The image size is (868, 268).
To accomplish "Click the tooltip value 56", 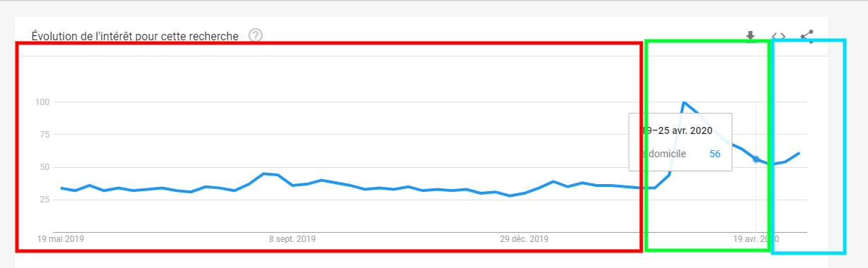I will [715, 154].
